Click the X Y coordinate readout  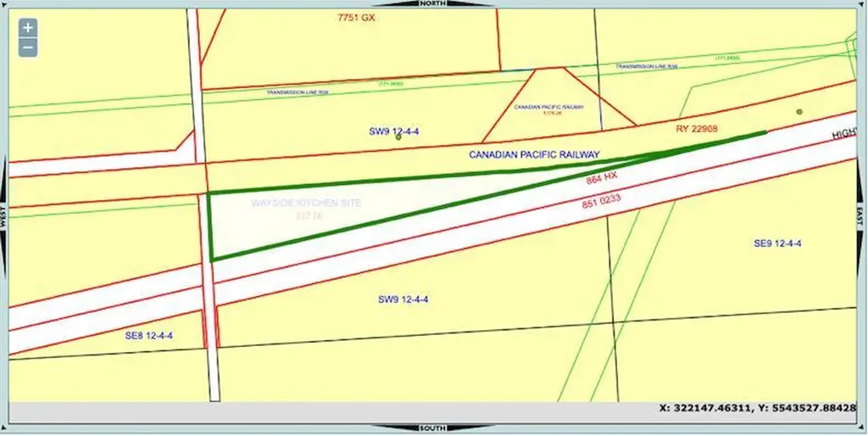coord(757,408)
